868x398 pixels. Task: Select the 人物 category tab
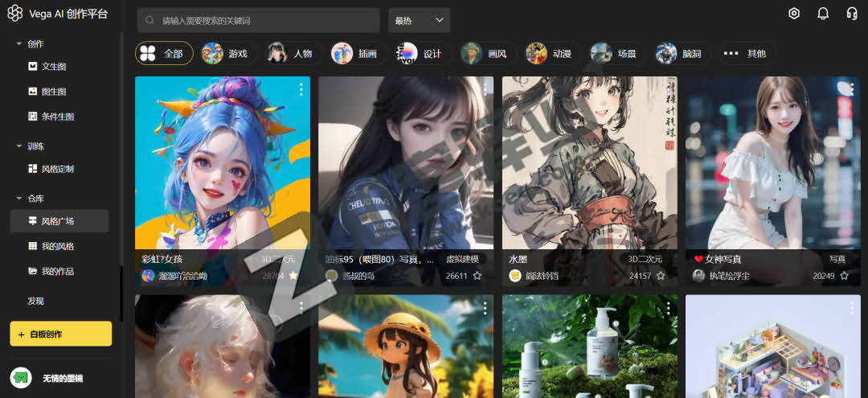(x=293, y=53)
